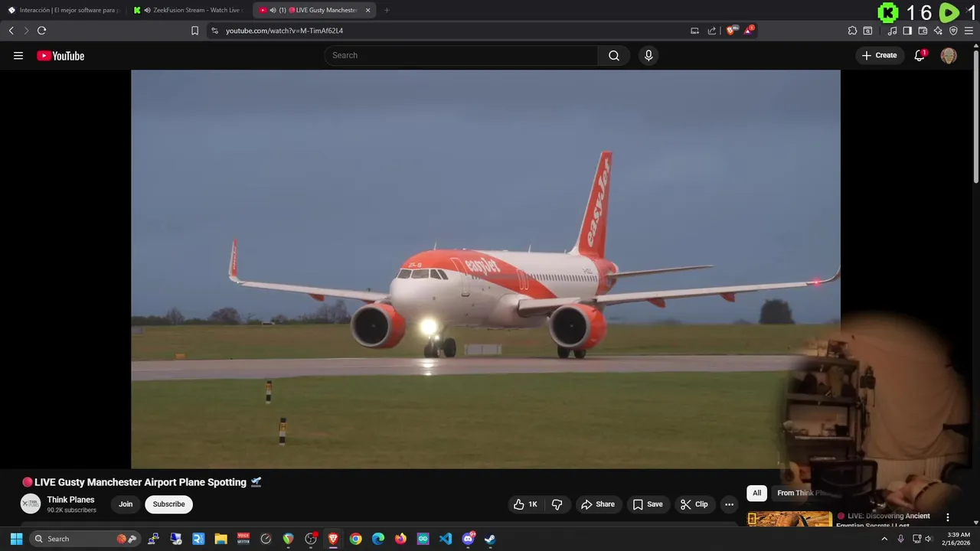Open the account avatar menu
This screenshot has width=980, height=551.
pyautogui.click(x=949, y=55)
